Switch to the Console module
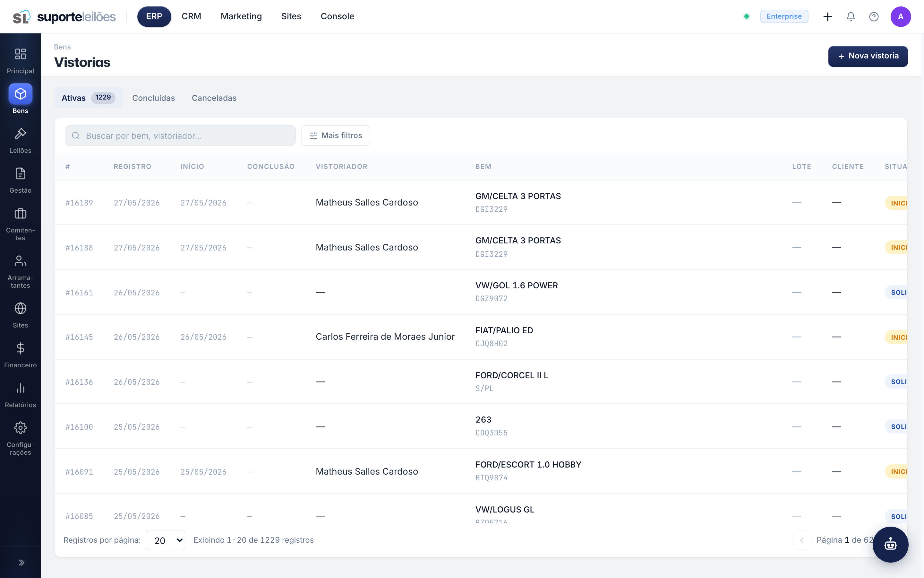Screen dimensions: 924x578 click(x=338, y=16)
